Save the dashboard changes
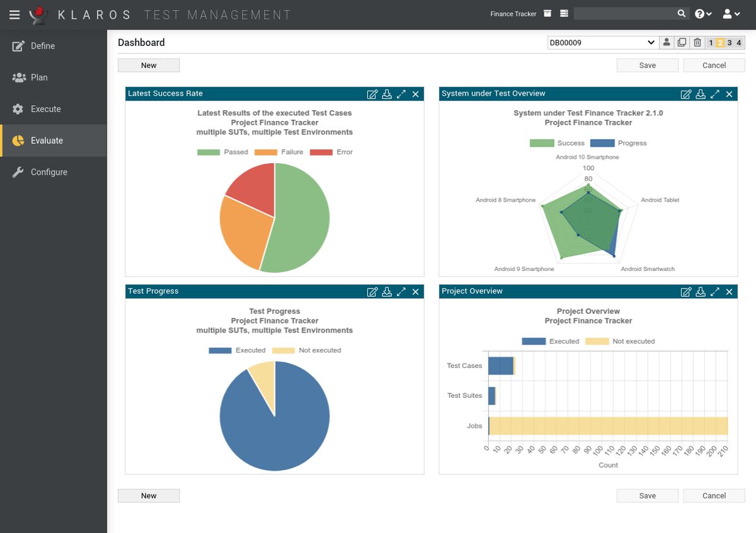756x533 pixels. click(647, 65)
